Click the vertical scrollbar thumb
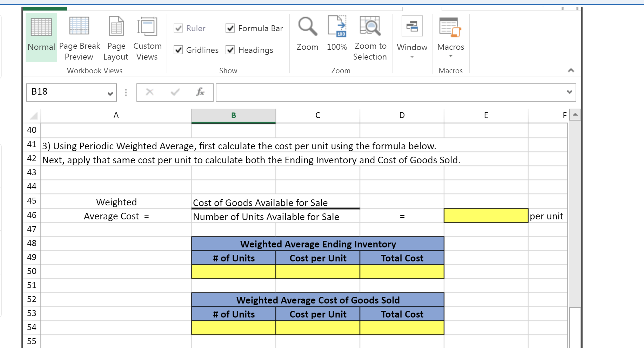This screenshot has width=644, height=348. click(575, 327)
